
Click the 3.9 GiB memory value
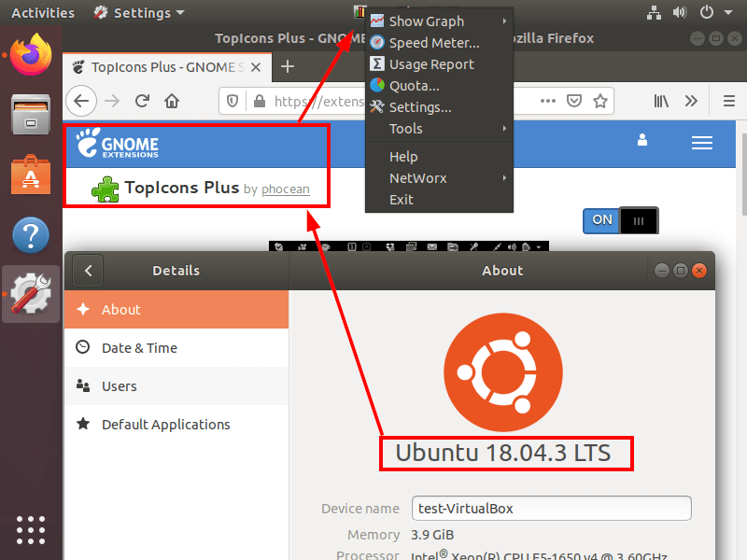(x=432, y=535)
